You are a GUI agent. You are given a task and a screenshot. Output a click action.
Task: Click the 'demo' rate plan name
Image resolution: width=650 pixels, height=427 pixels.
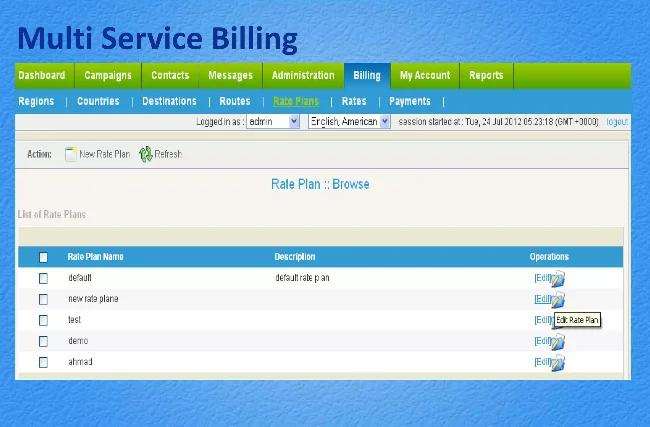[78, 341]
